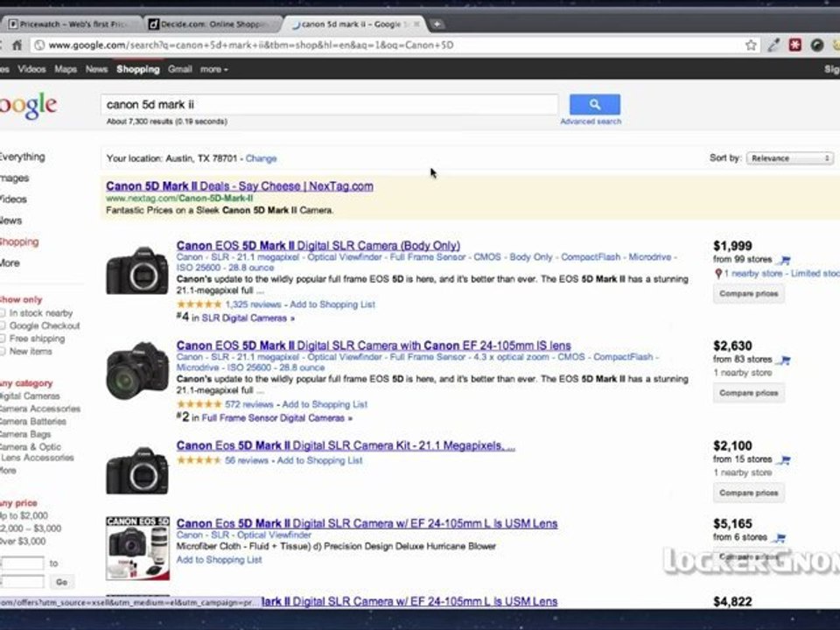Filter by 'Camera Batteries' category

(32, 422)
